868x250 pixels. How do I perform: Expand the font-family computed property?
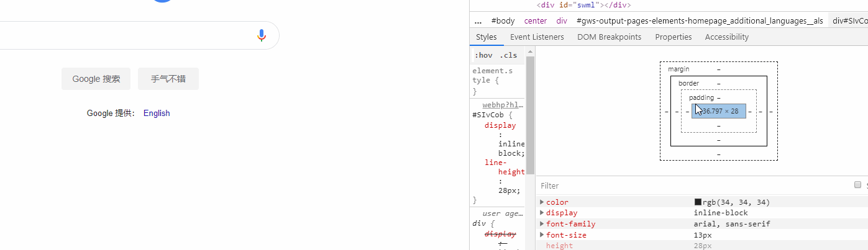point(542,224)
